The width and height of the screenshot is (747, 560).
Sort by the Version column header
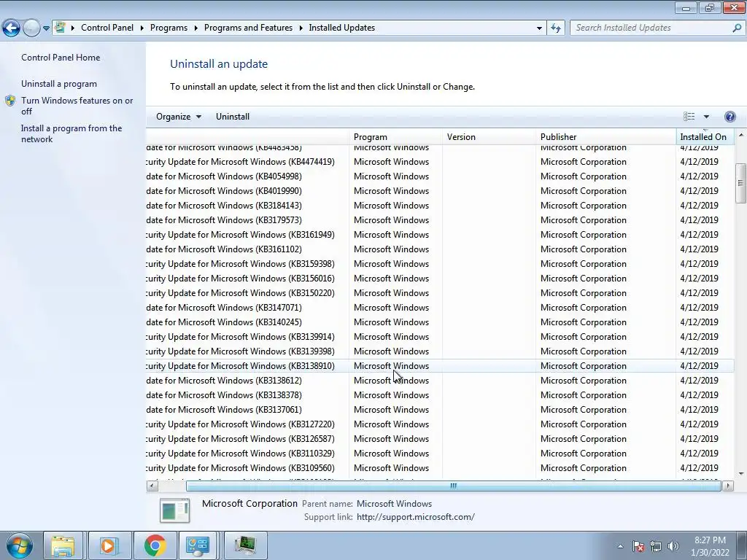click(x=489, y=136)
